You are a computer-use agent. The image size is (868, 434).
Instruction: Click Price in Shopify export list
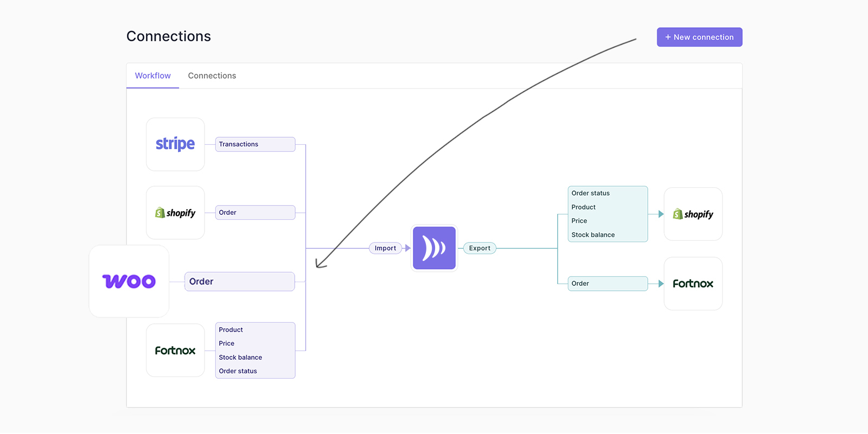(x=579, y=221)
